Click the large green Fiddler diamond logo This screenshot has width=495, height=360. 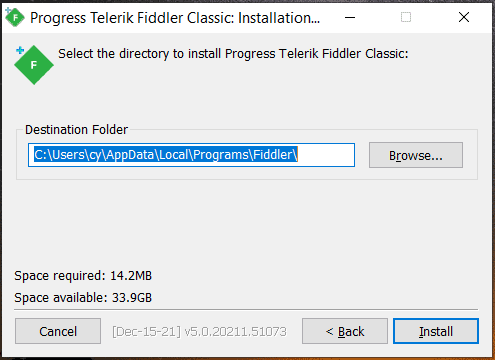pyautogui.click(x=34, y=65)
